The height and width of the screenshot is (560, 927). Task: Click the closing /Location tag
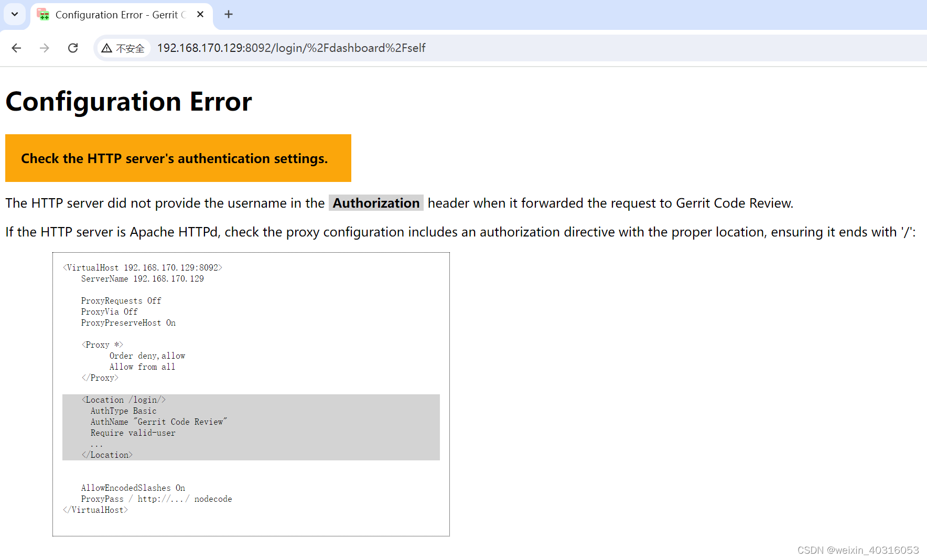tap(107, 455)
